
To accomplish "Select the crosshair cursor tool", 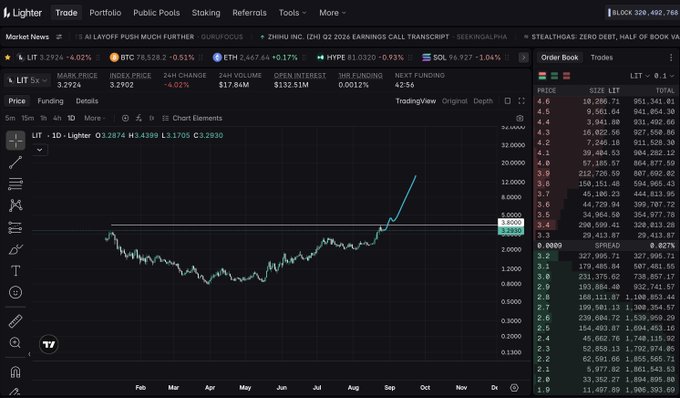I will pos(16,140).
